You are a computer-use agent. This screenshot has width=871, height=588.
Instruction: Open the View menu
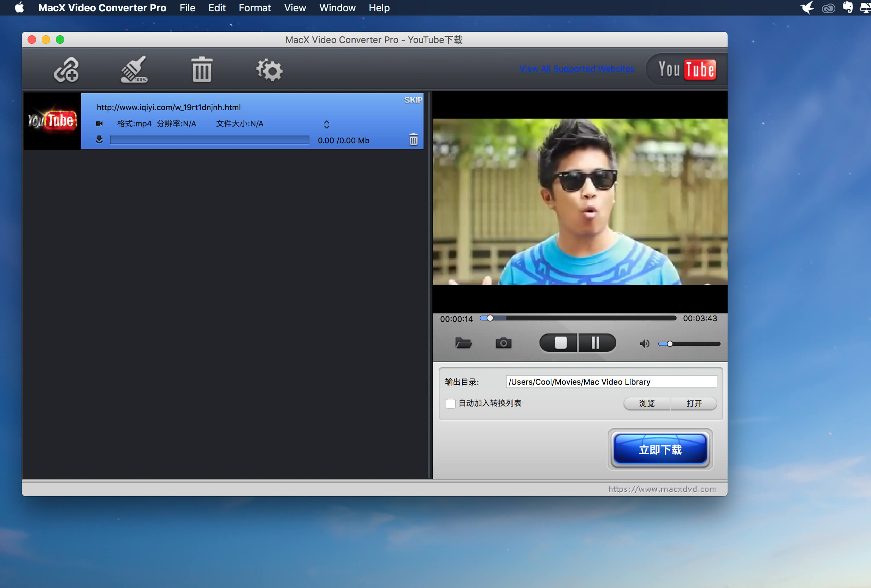pyautogui.click(x=295, y=8)
